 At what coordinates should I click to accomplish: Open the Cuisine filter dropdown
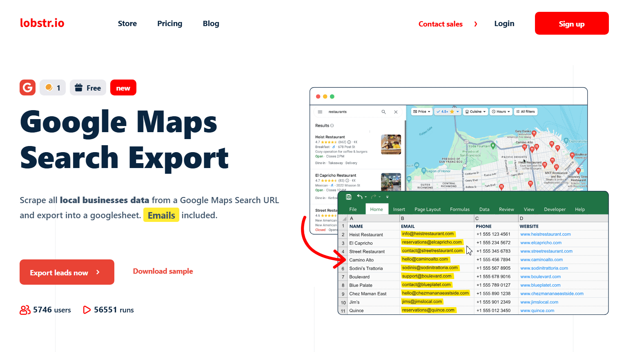pyautogui.click(x=475, y=111)
